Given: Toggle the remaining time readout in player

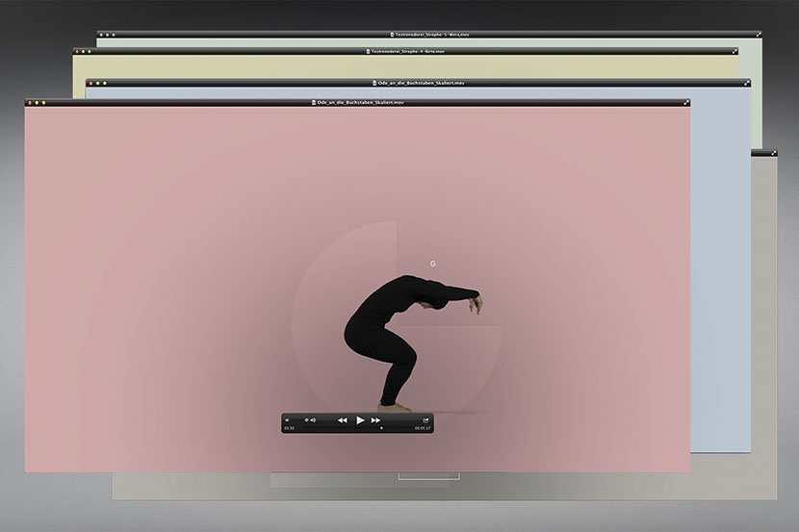Looking at the screenshot, I should point(422,428).
